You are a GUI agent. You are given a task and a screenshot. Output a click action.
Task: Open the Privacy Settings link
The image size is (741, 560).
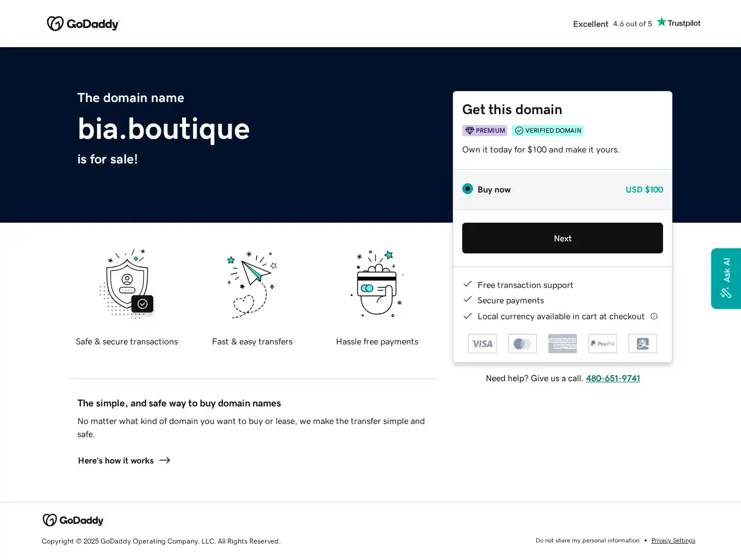673,541
